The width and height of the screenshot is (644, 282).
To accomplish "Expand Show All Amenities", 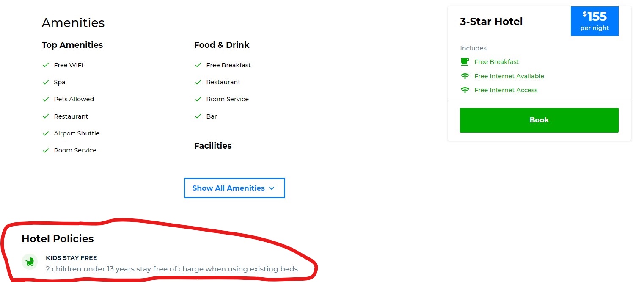I will 234,188.
